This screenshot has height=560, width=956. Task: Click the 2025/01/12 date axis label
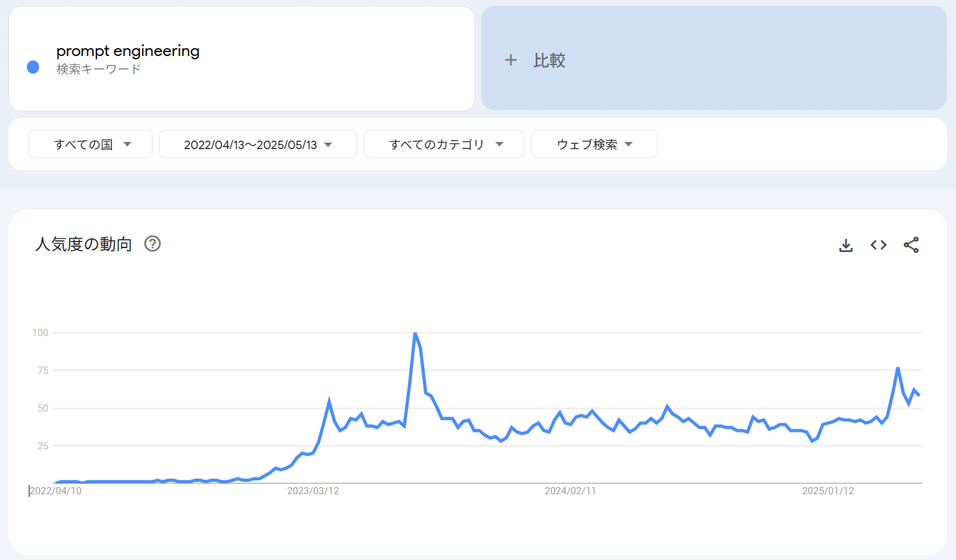click(828, 491)
